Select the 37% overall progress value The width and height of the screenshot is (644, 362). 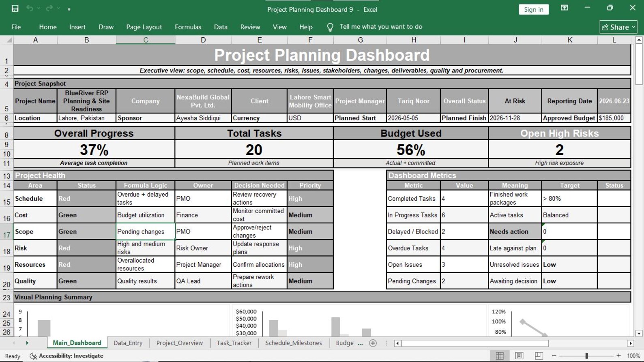[x=94, y=150]
